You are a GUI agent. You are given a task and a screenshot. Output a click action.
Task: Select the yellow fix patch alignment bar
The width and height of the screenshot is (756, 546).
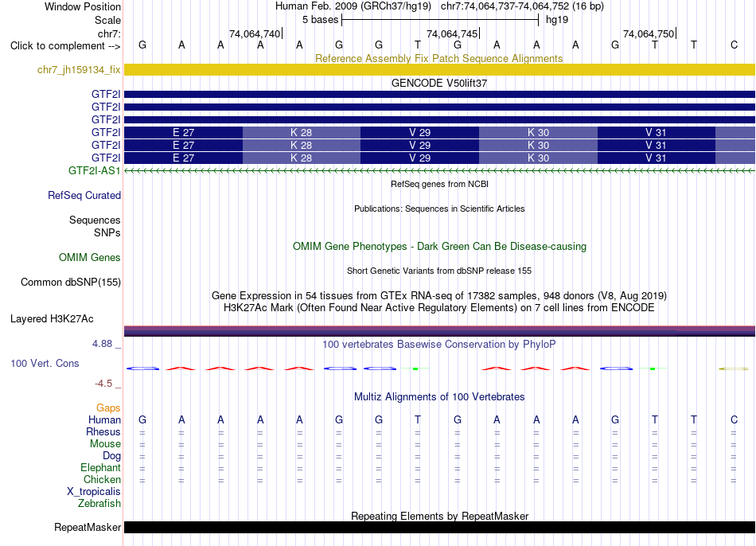pos(439,69)
